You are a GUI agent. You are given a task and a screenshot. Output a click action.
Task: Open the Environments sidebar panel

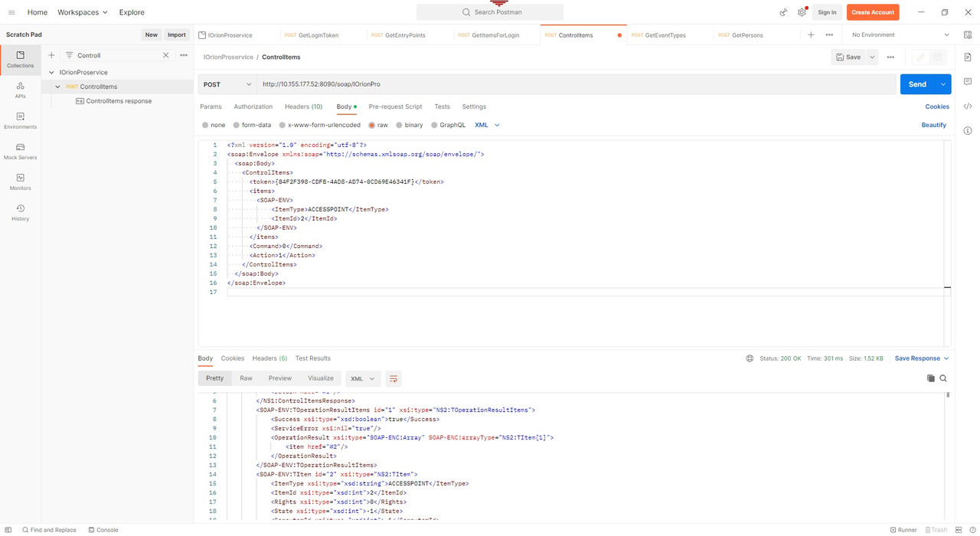tap(21, 121)
